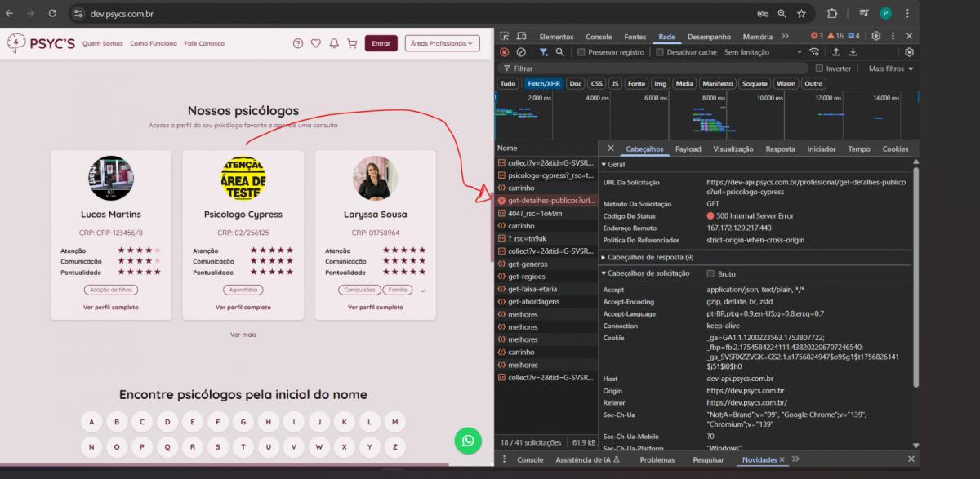Check the Desativar cache option
This screenshot has width=980, height=479.
(x=660, y=52)
